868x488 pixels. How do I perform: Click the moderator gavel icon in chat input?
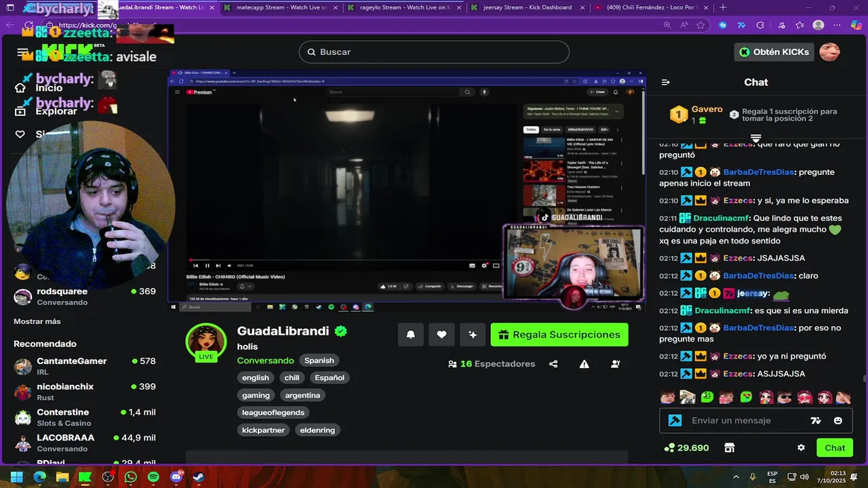[675, 420]
